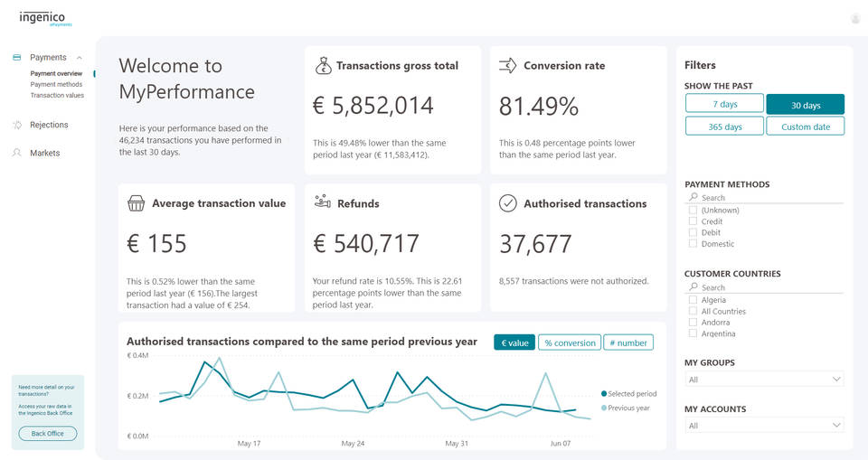
Task: Open the My Accounts dropdown
Action: coord(765,426)
